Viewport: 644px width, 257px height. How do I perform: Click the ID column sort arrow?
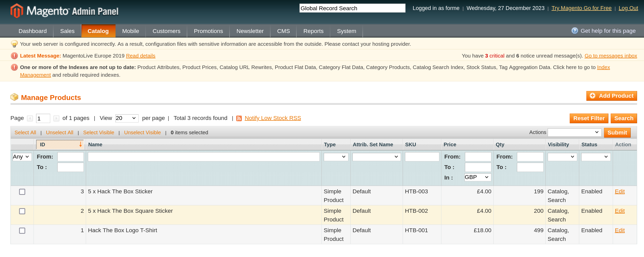pyautogui.click(x=80, y=144)
